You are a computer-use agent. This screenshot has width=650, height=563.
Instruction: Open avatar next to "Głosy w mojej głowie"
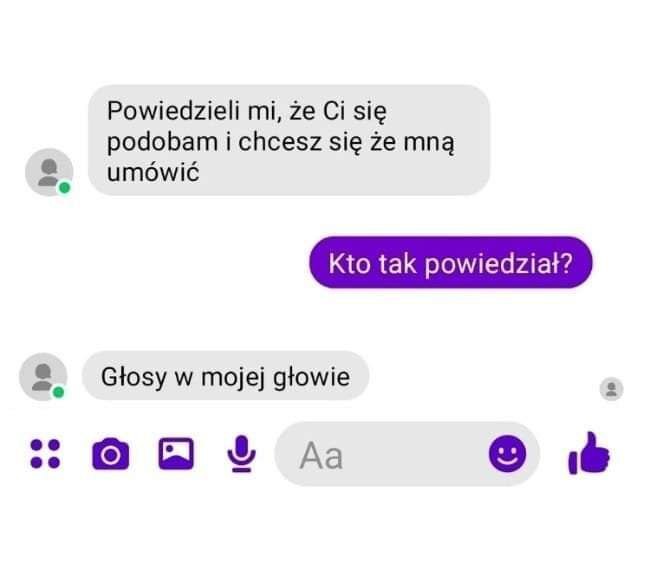(x=43, y=377)
